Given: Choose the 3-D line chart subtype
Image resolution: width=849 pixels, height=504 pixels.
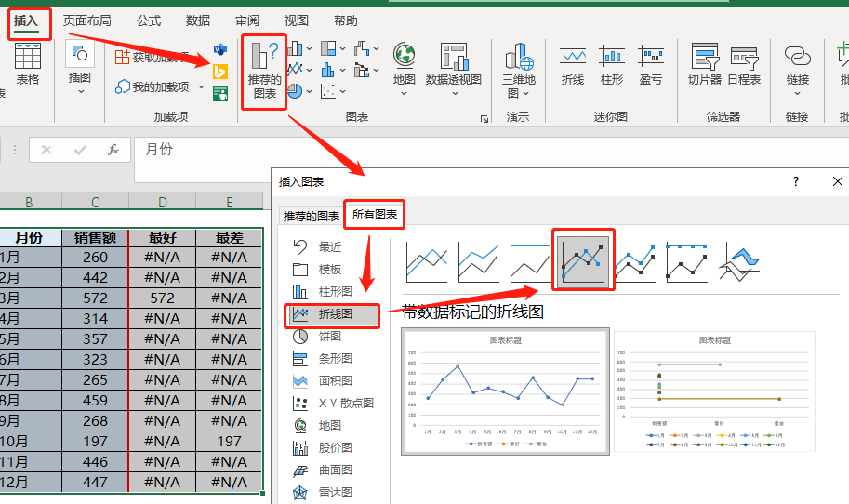Looking at the screenshot, I should 739,262.
